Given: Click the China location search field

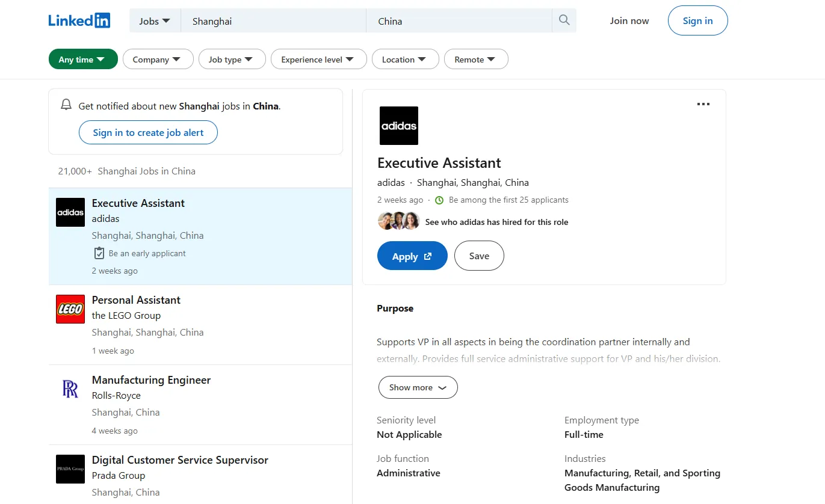Looking at the screenshot, I should click(459, 20).
